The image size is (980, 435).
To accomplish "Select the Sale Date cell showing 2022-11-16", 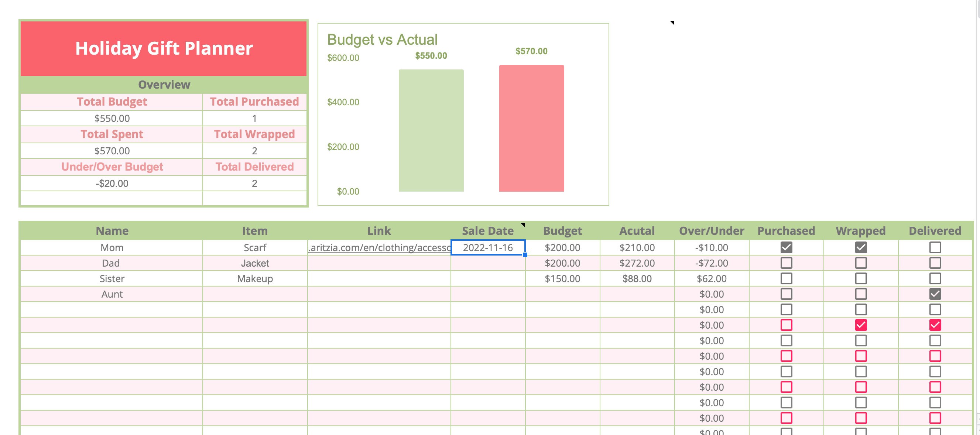I will tap(488, 247).
